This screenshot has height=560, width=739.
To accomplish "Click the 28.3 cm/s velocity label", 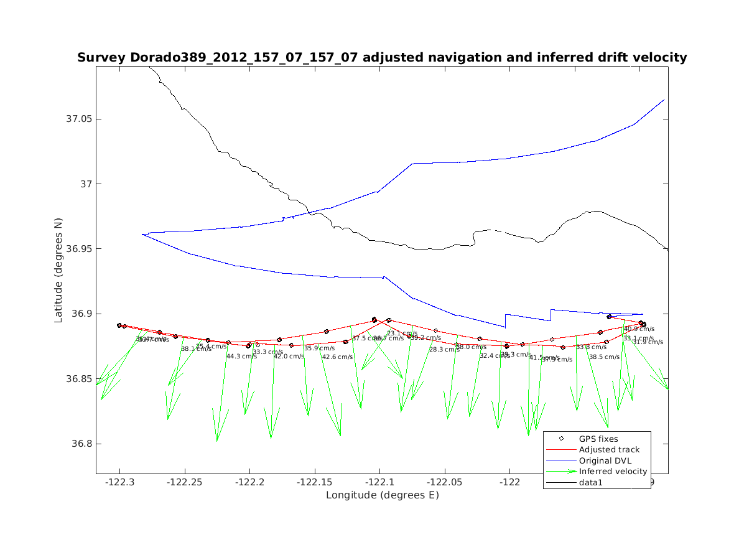I will [444, 350].
